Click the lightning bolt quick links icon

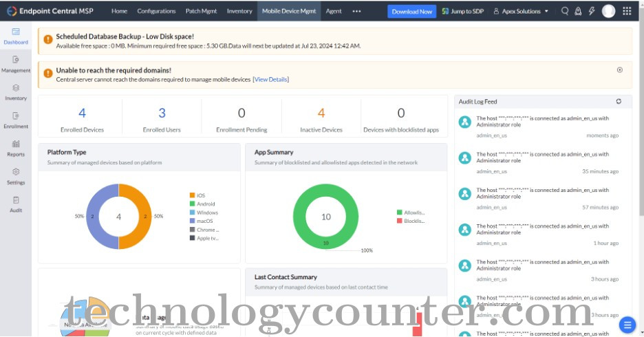592,11
